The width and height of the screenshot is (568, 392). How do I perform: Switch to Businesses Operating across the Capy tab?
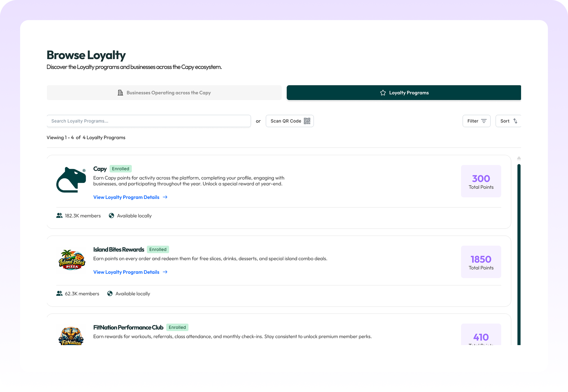[164, 93]
